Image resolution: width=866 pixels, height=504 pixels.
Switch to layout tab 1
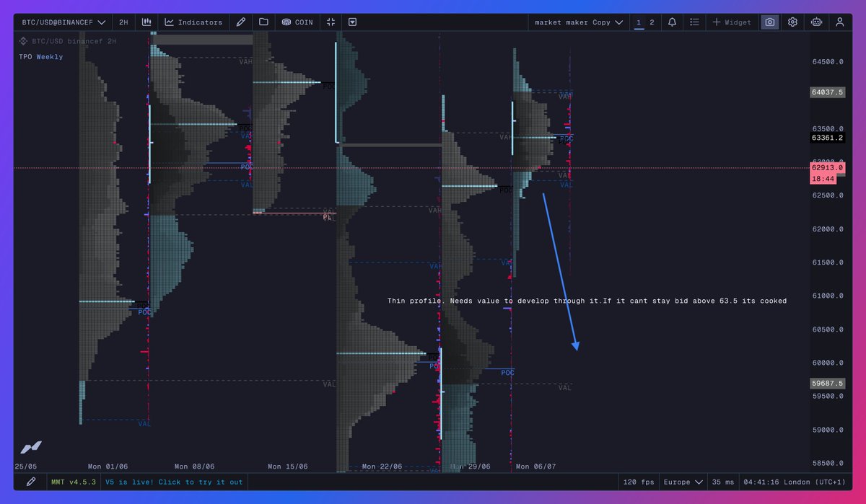638,22
